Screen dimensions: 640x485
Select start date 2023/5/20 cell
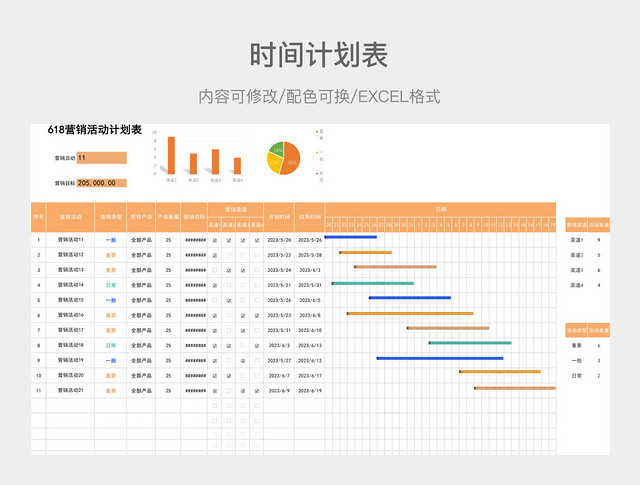(279, 240)
